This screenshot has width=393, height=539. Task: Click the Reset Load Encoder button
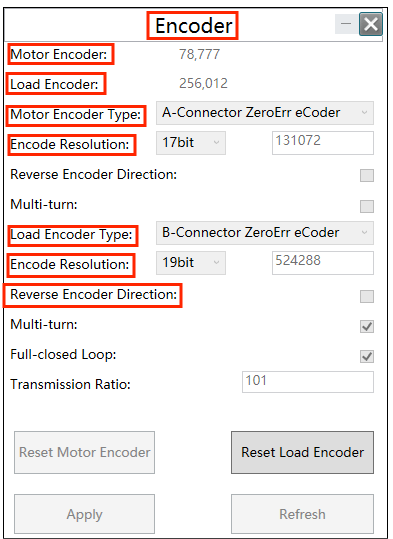point(302,452)
